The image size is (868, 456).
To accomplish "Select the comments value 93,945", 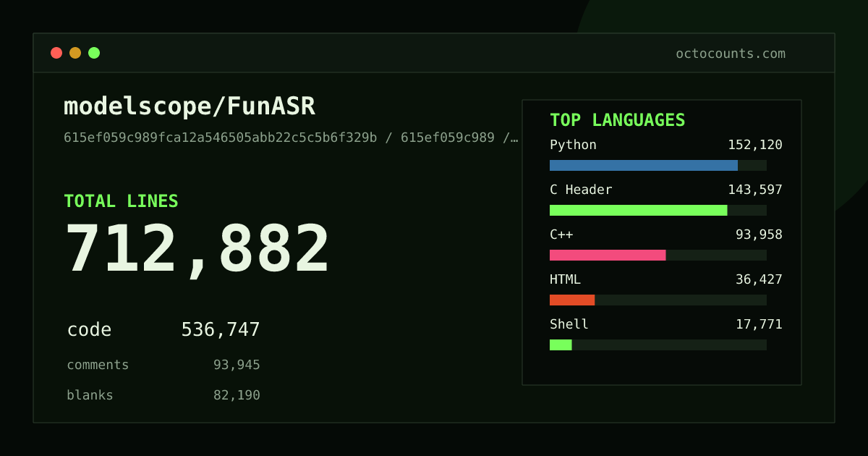I will coord(237,365).
